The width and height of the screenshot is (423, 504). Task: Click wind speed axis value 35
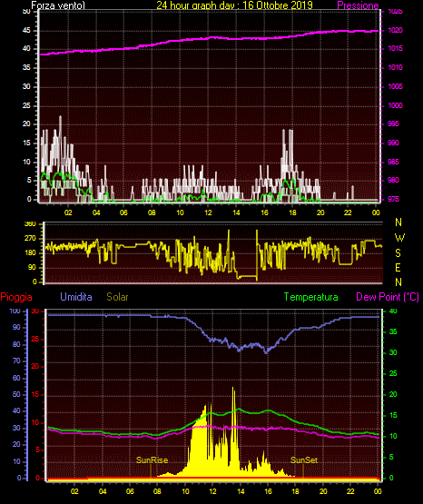pos(26,67)
